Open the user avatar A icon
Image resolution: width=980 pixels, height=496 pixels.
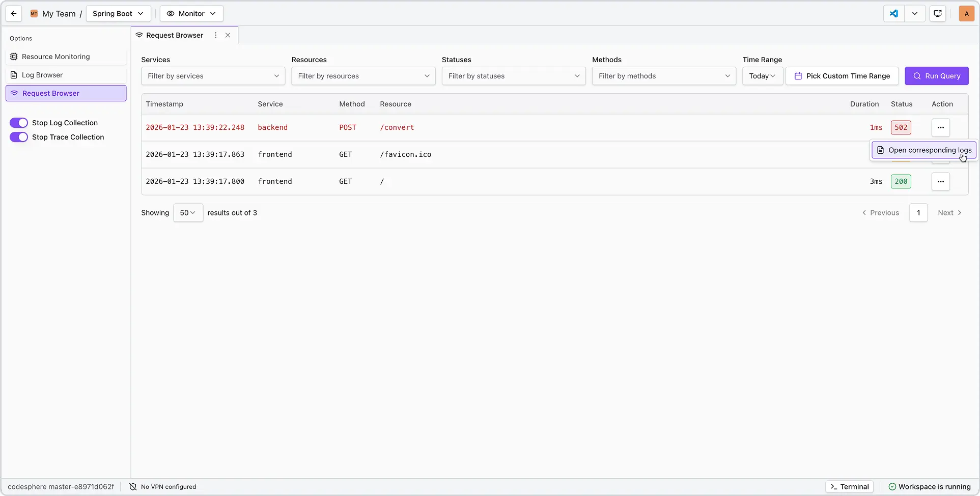pyautogui.click(x=966, y=14)
